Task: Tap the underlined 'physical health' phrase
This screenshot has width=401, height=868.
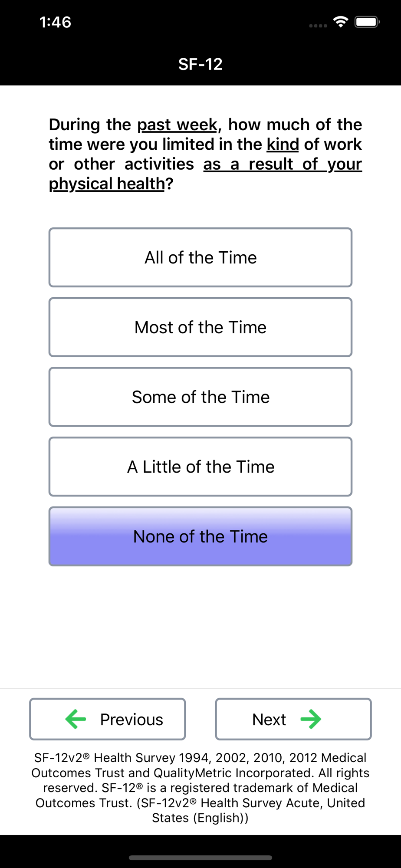Action: (x=107, y=184)
